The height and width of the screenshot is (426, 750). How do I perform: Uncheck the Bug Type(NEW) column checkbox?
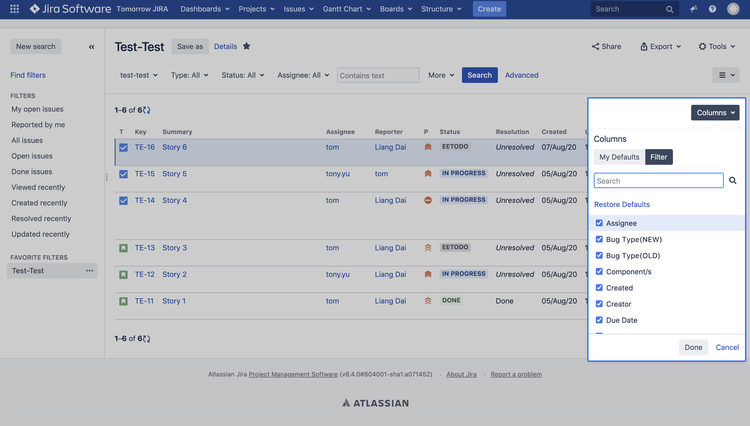(x=599, y=239)
